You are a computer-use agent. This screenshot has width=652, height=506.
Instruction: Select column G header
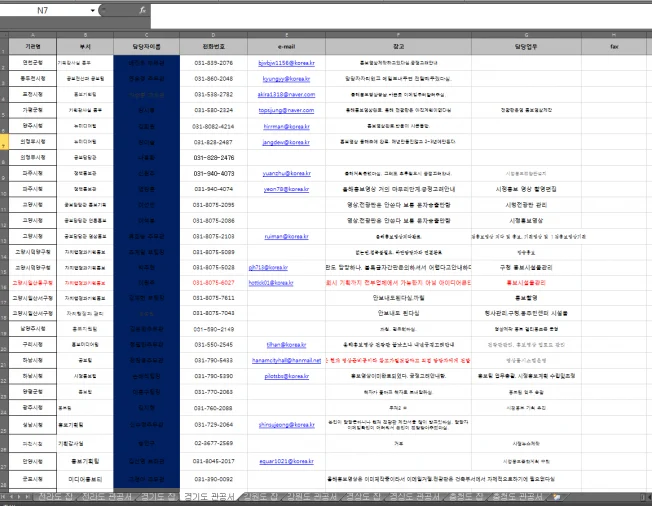526,35
